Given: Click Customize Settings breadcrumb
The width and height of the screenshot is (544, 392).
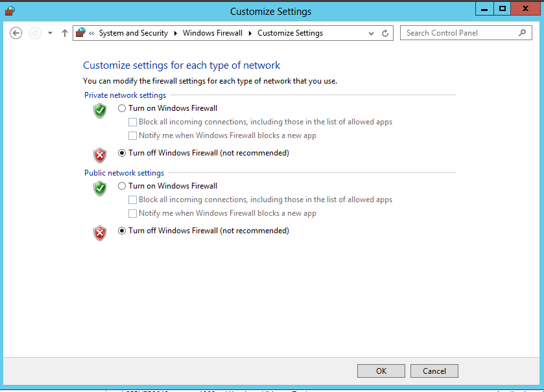Looking at the screenshot, I should click(290, 33).
